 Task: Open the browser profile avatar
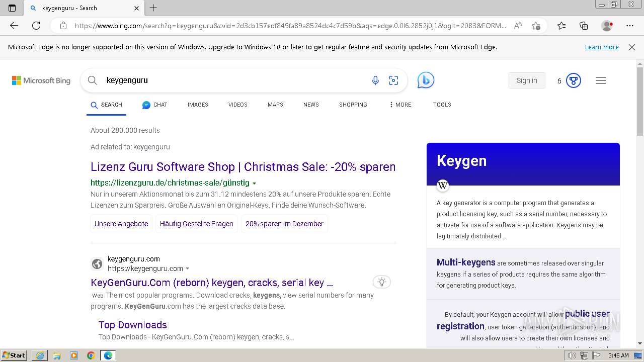(607, 26)
